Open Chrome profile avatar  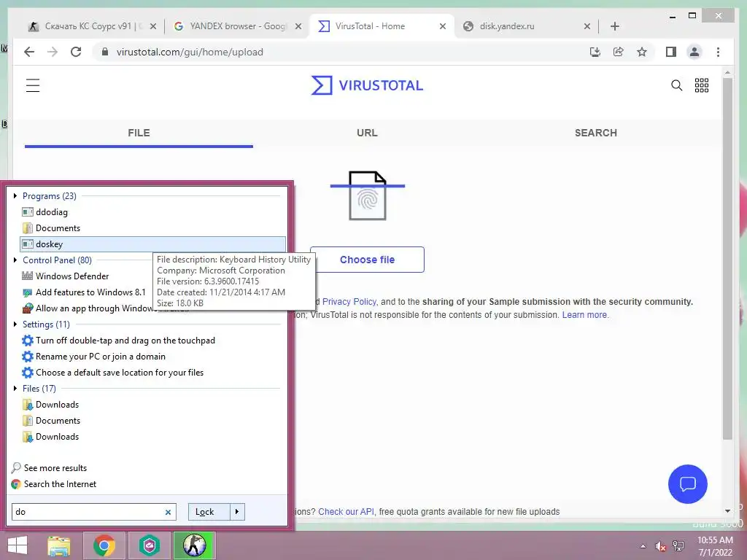pyautogui.click(x=694, y=52)
